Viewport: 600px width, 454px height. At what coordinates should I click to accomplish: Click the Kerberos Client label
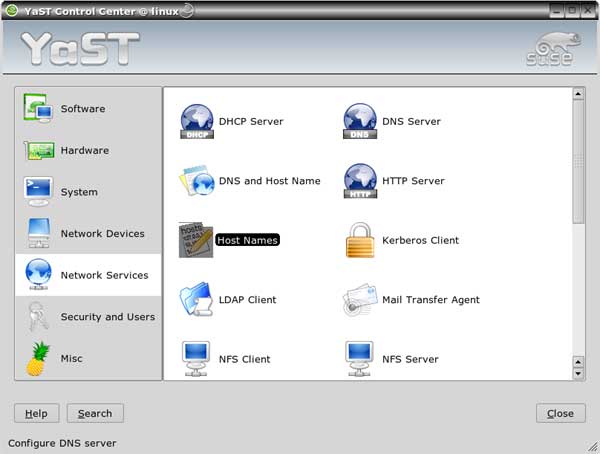coord(421,240)
